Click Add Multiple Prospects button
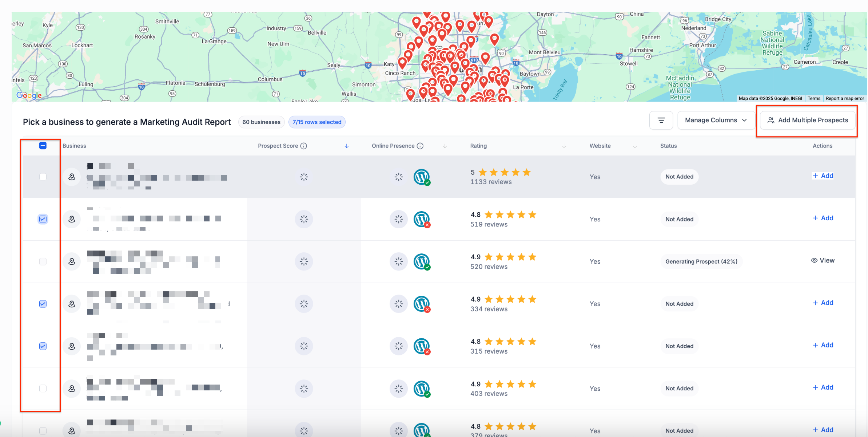 coord(808,120)
